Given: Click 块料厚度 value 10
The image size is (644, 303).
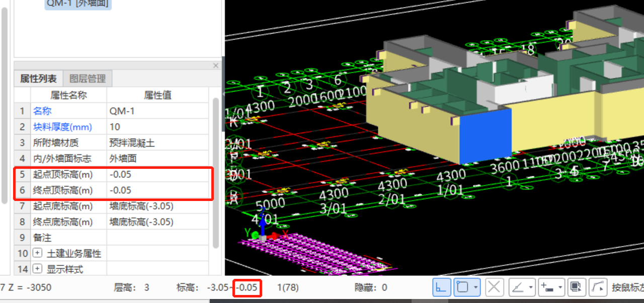Looking at the screenshot, I should pos(158,127).
